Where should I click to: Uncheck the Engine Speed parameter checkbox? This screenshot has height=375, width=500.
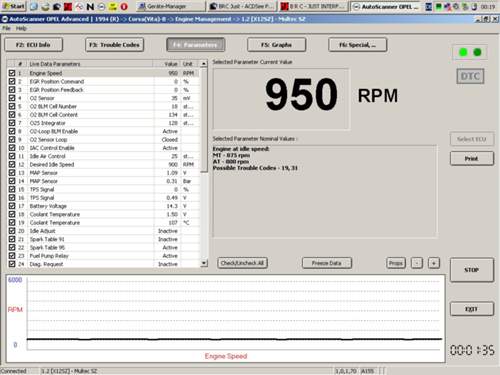point(12,73)
